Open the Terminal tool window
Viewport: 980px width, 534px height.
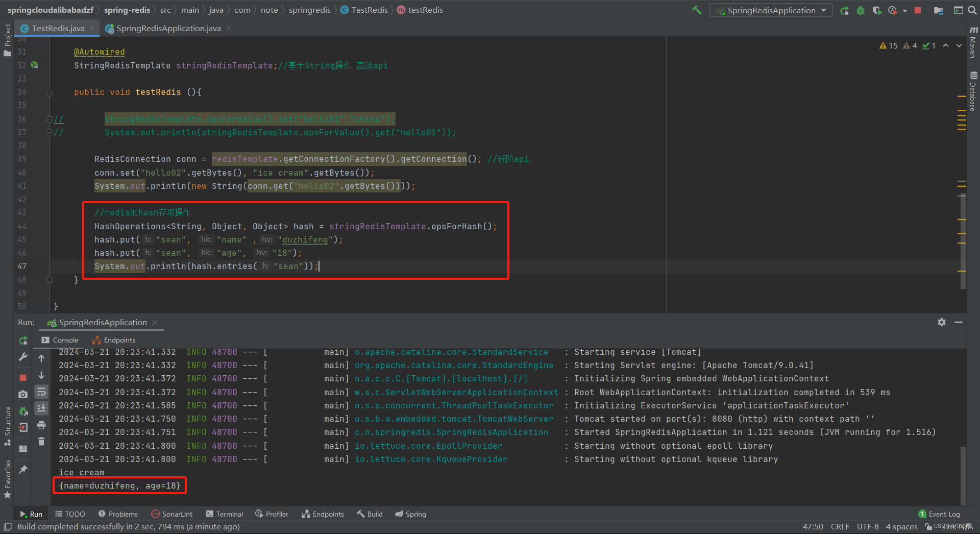click(x=224, y=514)
